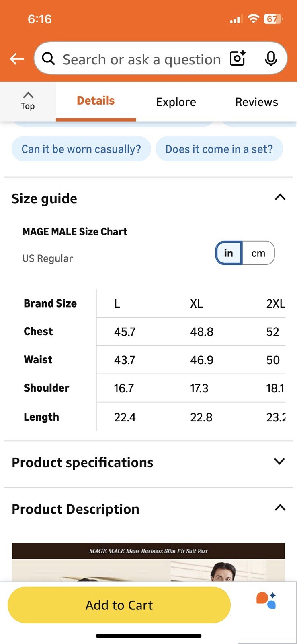Ask "Does it come in a set?"
Screen dimensions: 297x644
pyautogui.click(x=219, y=149)
